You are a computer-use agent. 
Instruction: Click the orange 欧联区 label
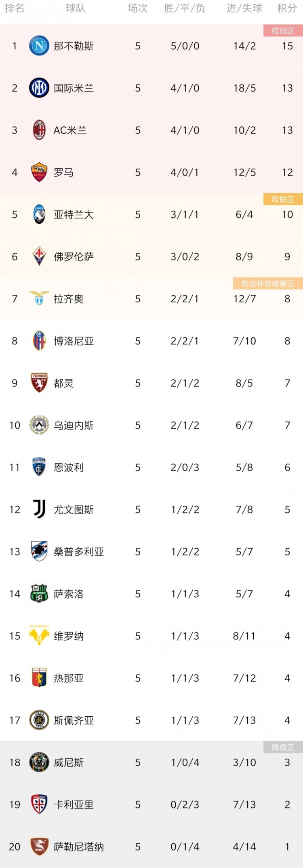coord(283,199)
